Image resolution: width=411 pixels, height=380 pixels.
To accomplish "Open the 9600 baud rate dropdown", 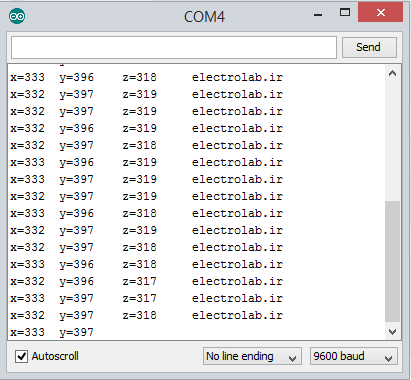I will 354,356.
